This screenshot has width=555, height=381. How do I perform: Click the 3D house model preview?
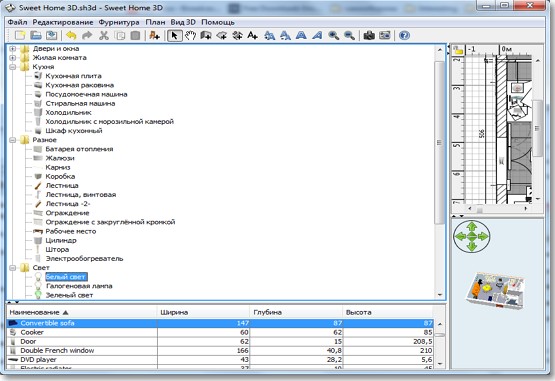496,292
